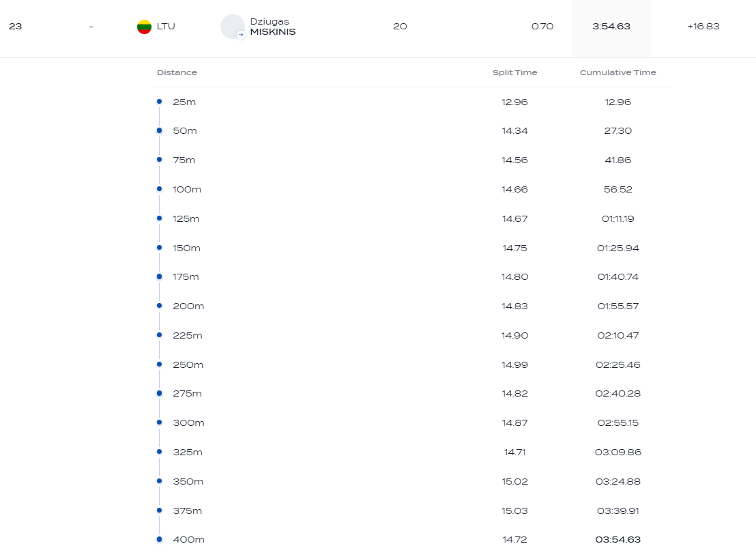This screenshot has height=559, width=756.
Task: Click the 200m split marker dot
Action: pyautogui.click(x=159, y=306)
